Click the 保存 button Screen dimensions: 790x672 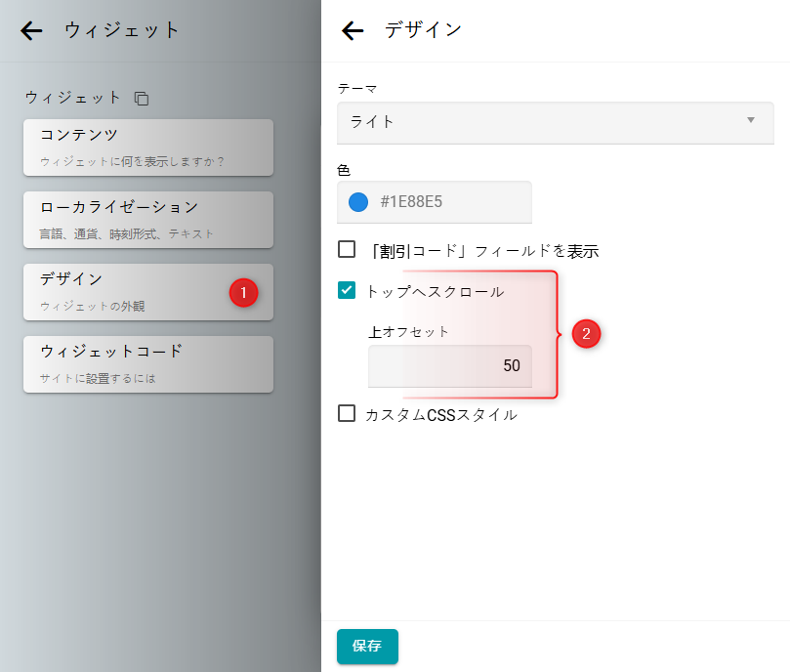pyautogui.click(x=367, y=646)
